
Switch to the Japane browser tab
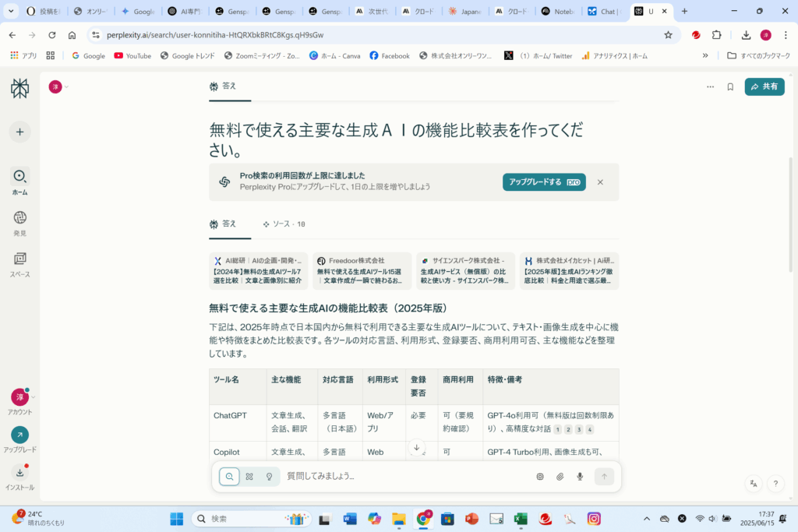(x=464, y=11)
